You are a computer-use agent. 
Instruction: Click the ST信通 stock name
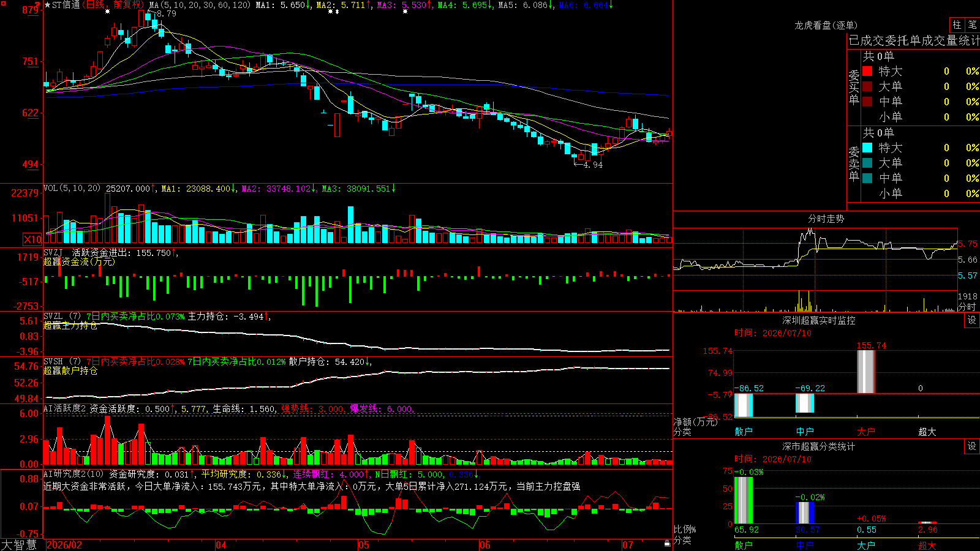click(x=66, y=5)
